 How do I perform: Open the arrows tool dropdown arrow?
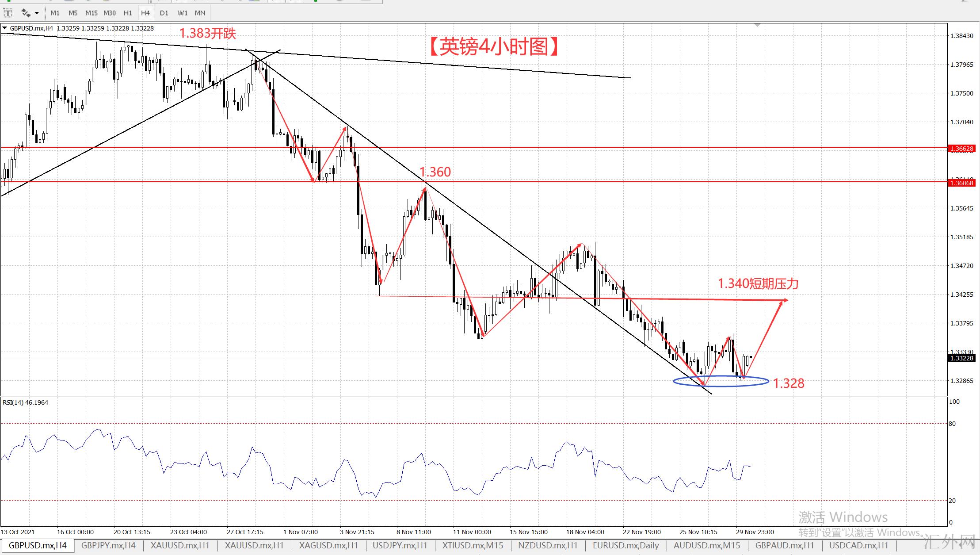37,13
